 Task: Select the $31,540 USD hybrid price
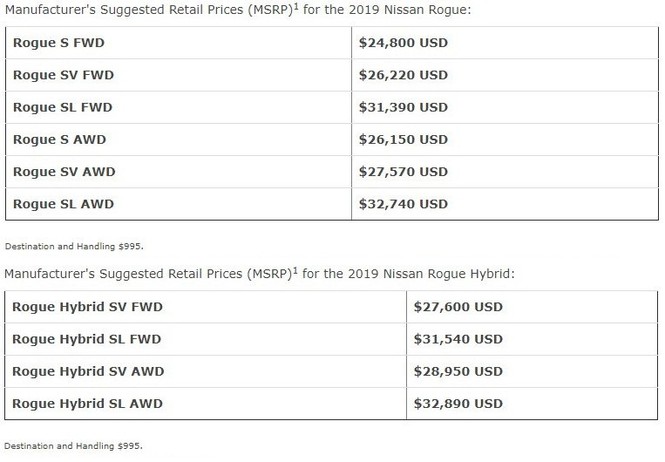coord(458,339)
